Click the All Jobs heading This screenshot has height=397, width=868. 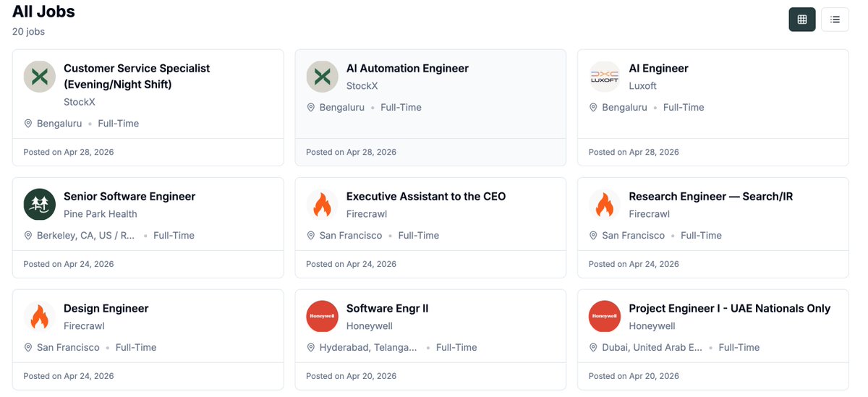point(43,12)
